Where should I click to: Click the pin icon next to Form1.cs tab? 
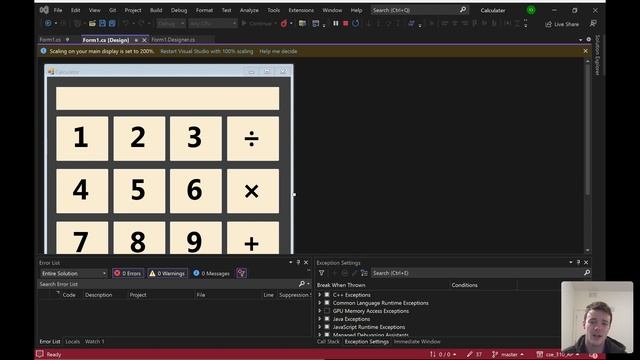tap(67, 40)
